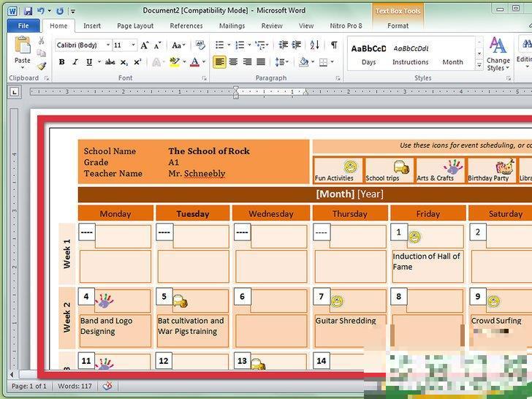Click the Paste icon in Clipboard
Screen dimensions: 532x399
[23, 50]
